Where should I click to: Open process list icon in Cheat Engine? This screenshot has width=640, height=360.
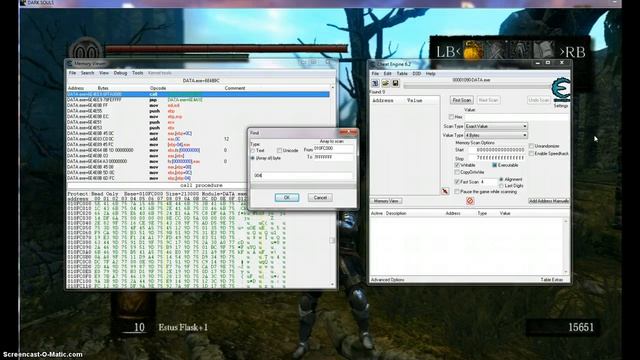coord(375,83)
